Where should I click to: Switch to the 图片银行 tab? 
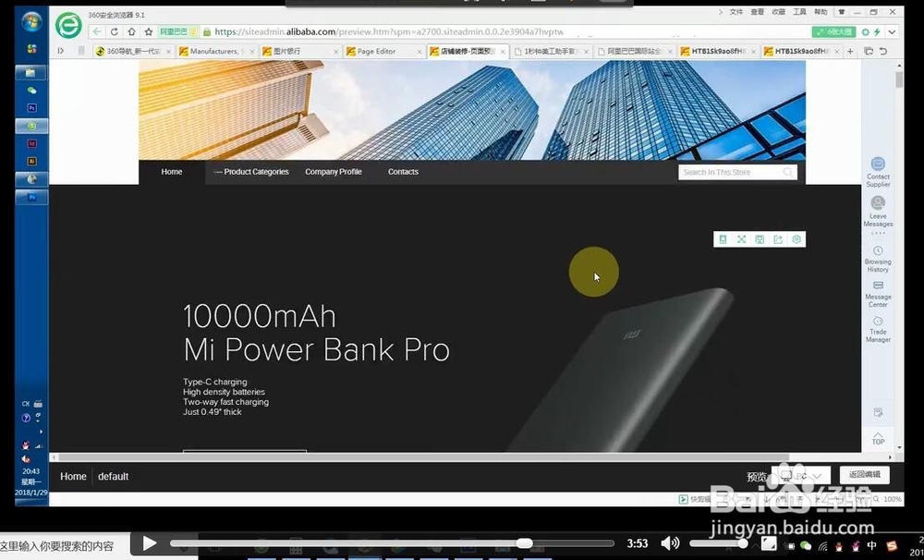[300, 51]
